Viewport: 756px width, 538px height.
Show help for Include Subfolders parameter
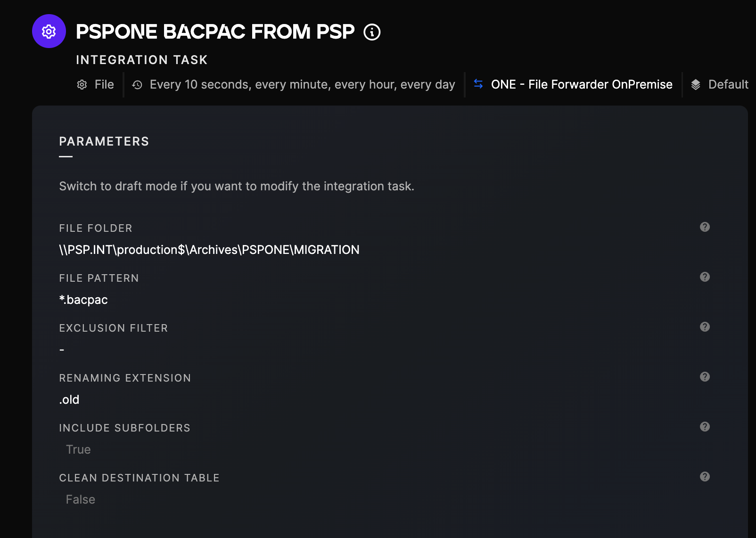705,427
